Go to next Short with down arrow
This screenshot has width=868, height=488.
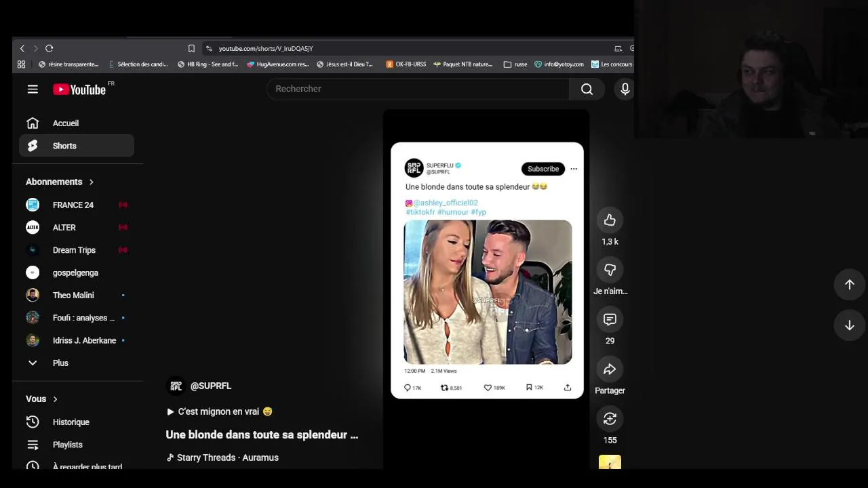pos(849,325)
